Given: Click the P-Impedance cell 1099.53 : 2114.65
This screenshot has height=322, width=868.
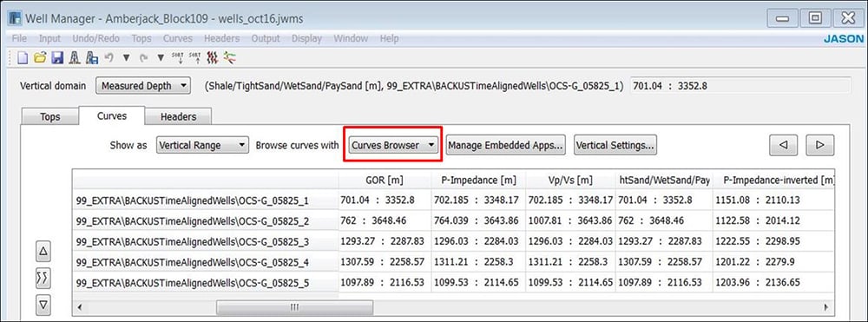Looking at the screenshot, I should (x=478, y=283).
